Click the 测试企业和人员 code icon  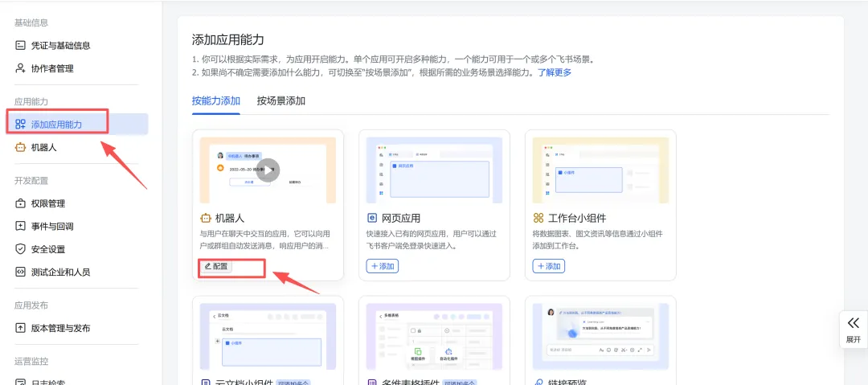click(20, 272)
